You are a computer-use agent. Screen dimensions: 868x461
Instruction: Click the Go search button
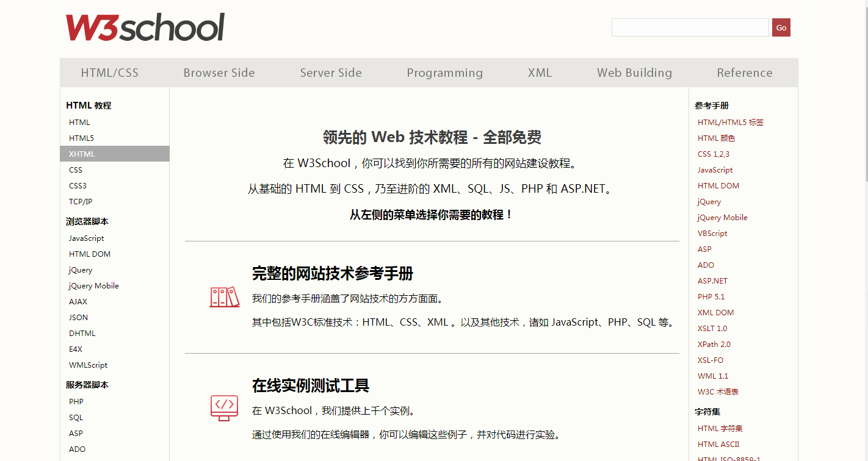781,27
